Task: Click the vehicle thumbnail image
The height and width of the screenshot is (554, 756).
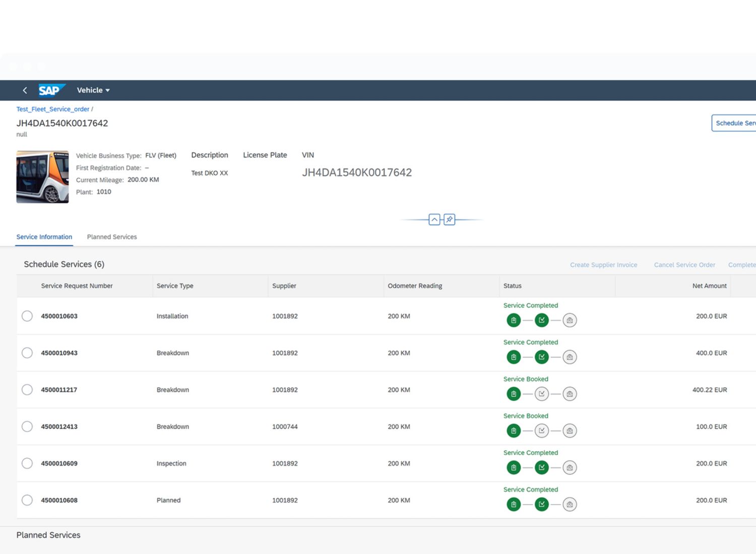Action: point(42,177)
